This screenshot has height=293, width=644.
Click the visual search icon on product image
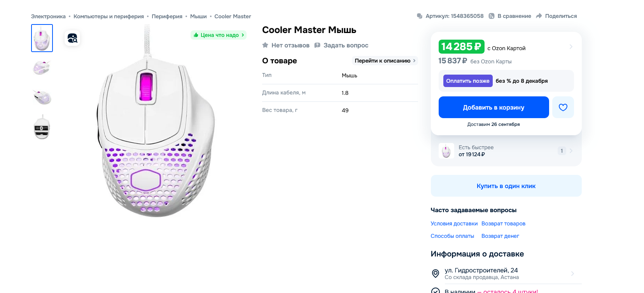coord(72,38)
